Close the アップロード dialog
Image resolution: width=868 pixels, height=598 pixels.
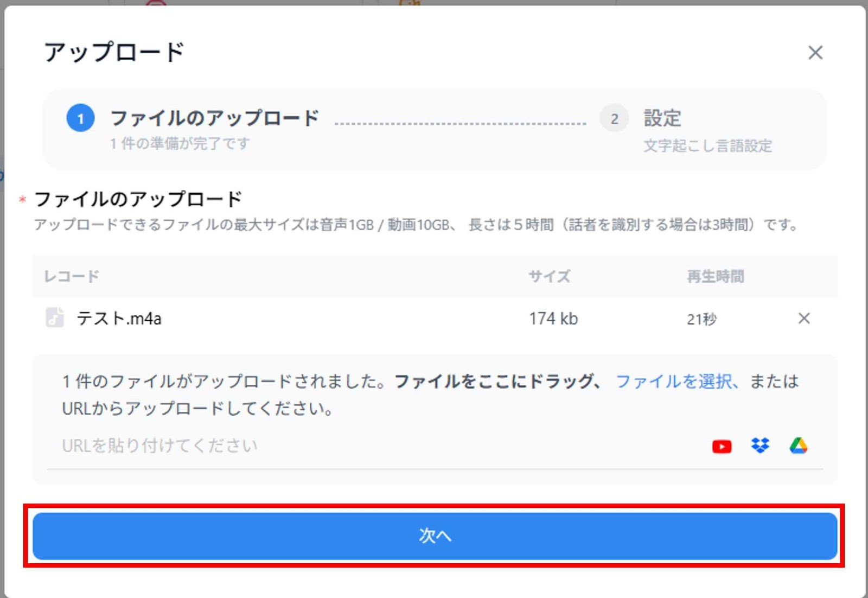point(815,53)
